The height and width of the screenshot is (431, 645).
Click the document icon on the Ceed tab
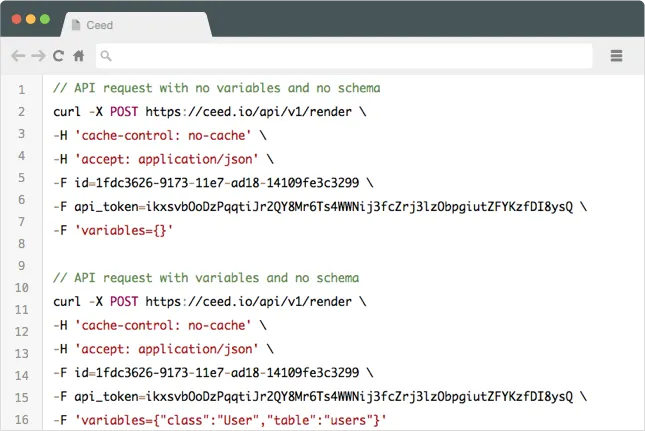(76, 25)
